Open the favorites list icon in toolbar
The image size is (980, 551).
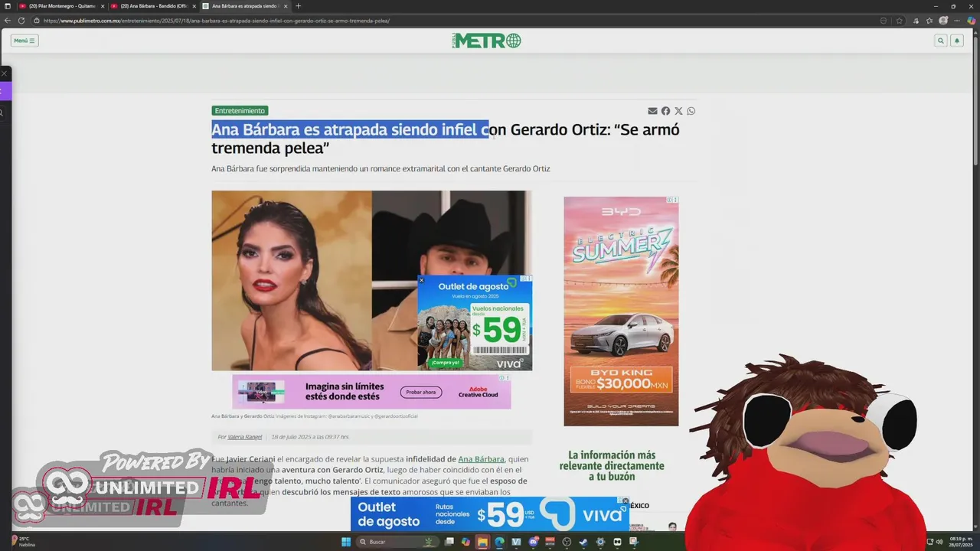929,21
